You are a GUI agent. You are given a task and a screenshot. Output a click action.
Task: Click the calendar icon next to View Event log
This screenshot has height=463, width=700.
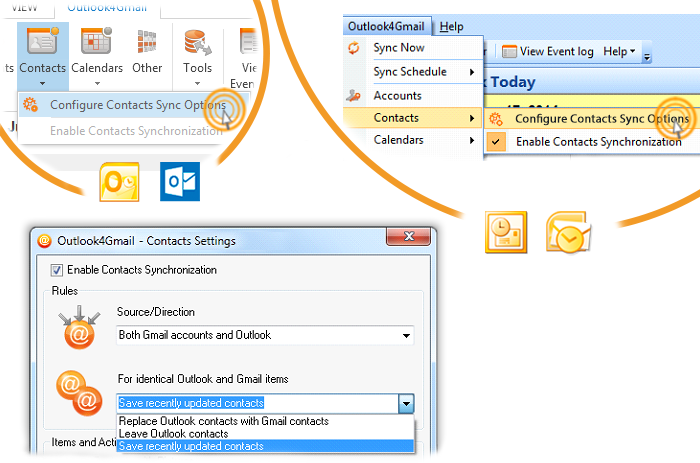point(509,52)
